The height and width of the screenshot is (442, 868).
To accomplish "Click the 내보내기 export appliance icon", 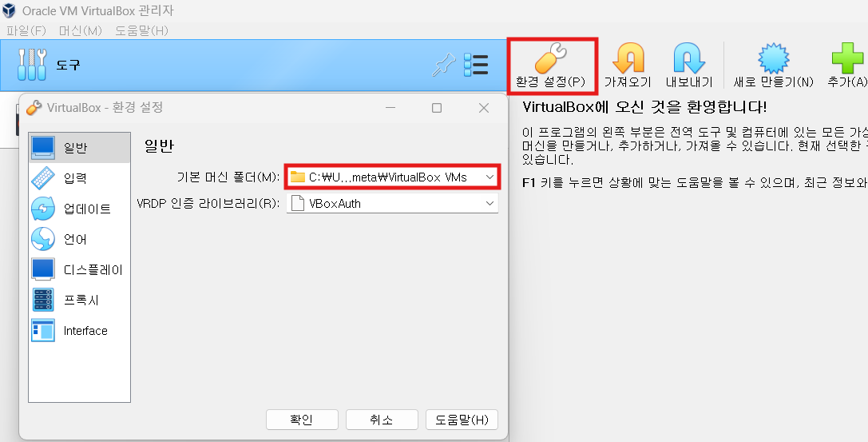I will 688,66.
